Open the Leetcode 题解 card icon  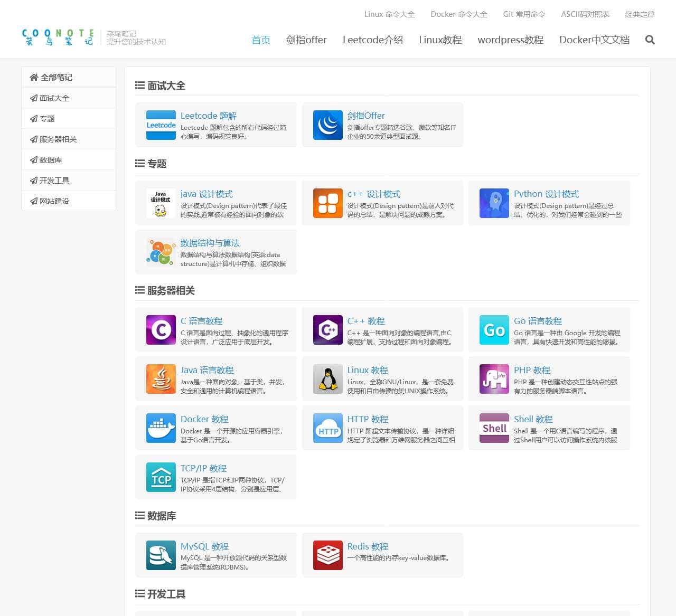[x=161, y=125]
